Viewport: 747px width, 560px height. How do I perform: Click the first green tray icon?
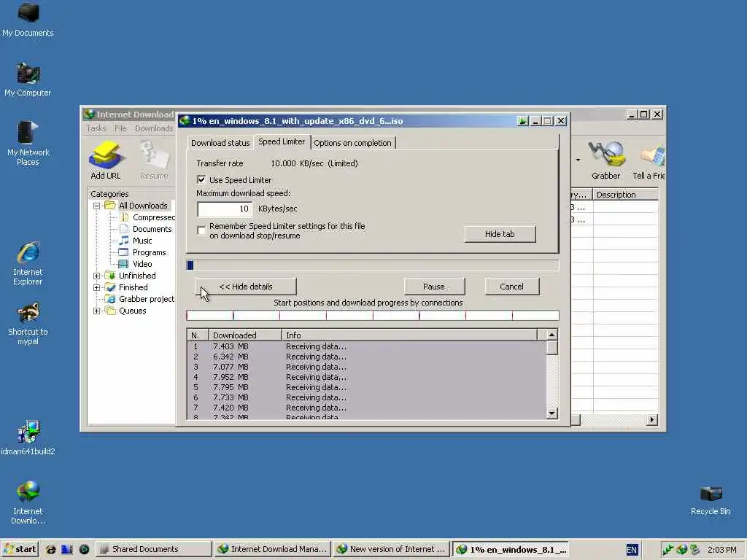pos(668,550)
